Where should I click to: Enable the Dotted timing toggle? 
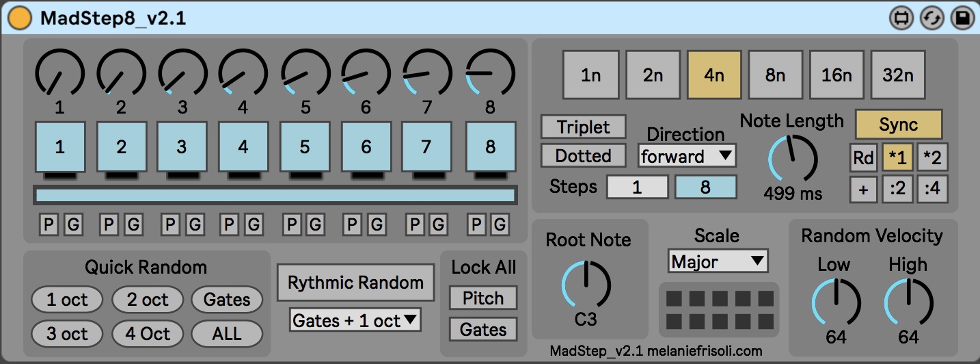point(583,155)
